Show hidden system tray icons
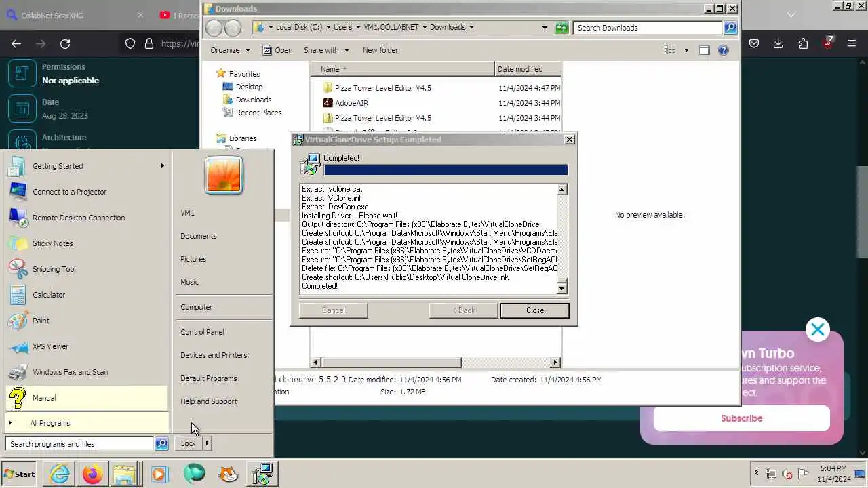Image resolution: width=868 pixels, height=488 pixels. click(756, 474)
